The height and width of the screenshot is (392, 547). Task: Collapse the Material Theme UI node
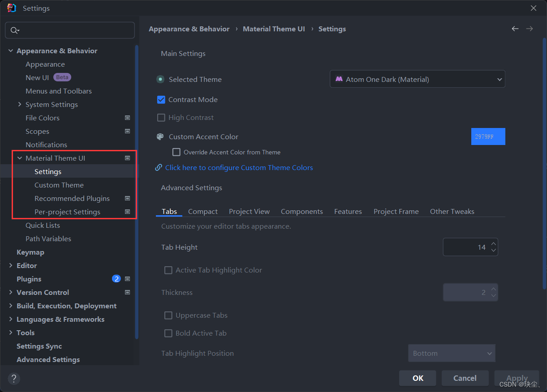tap(20, 158)
